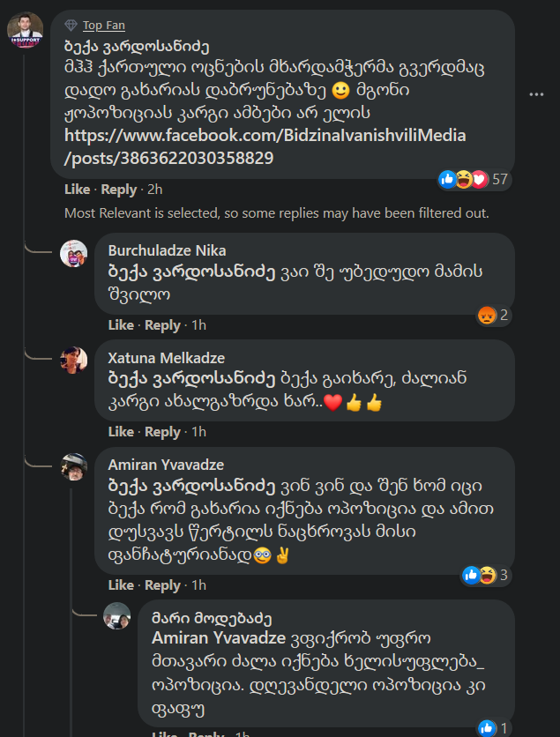This screenshot has width=560, height=737.
Task: Like the top comment from ბექა ვარდოსანიძე
Action: (77, 189)
